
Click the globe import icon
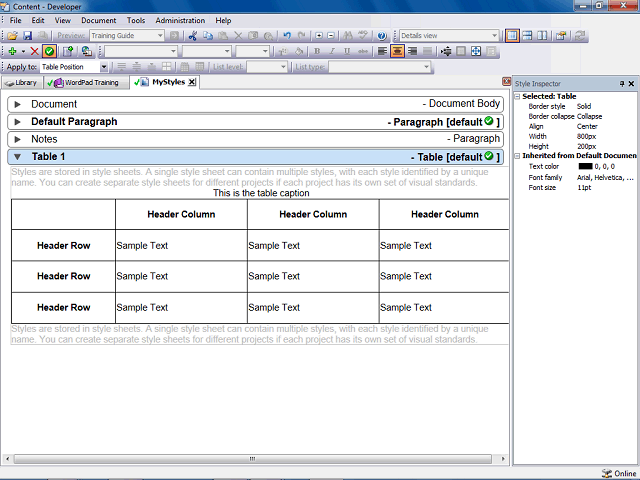point(87,51)
